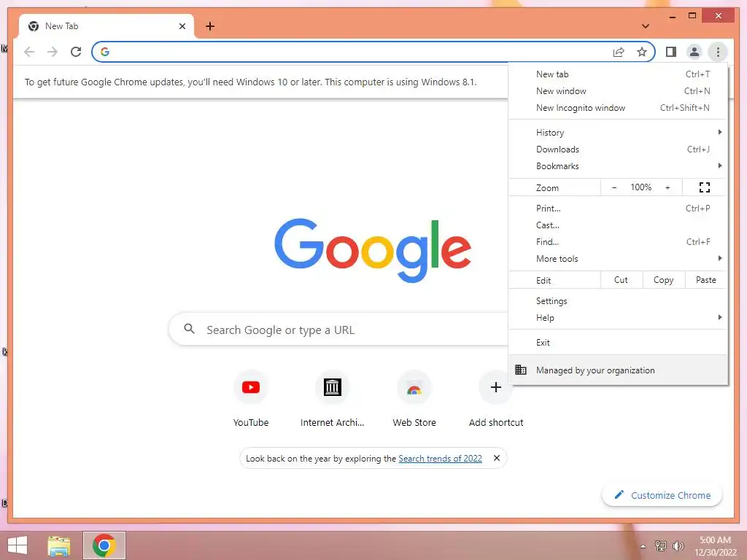This screenshot has height=560, width=747.
Task: Click Cut in the Edit row
Action: pos(622,280)
